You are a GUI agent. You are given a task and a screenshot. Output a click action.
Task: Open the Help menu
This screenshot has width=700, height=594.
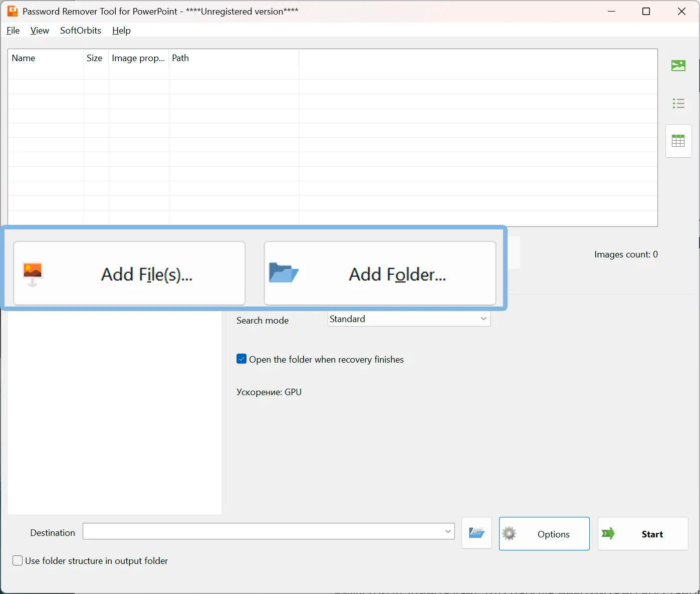121,31
